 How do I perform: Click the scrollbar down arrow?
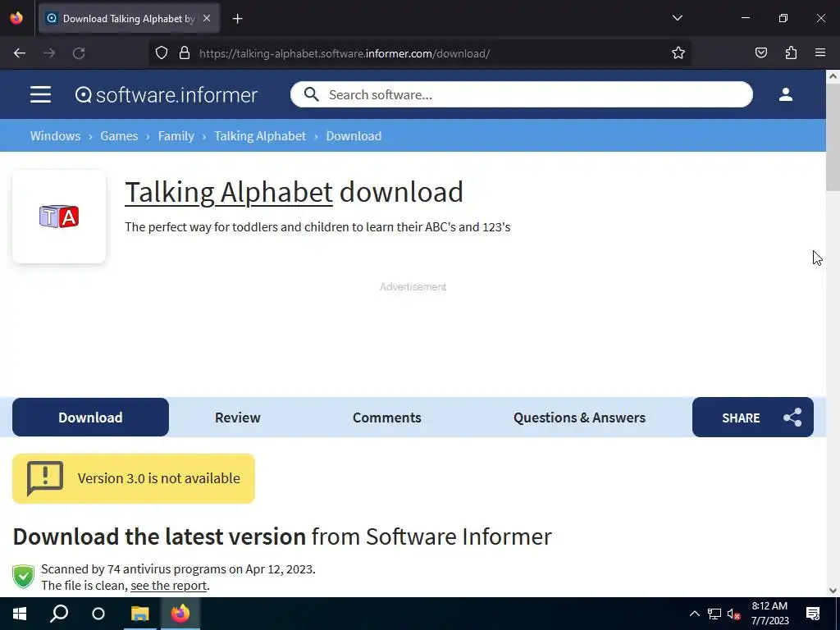[x=833, y=591]
